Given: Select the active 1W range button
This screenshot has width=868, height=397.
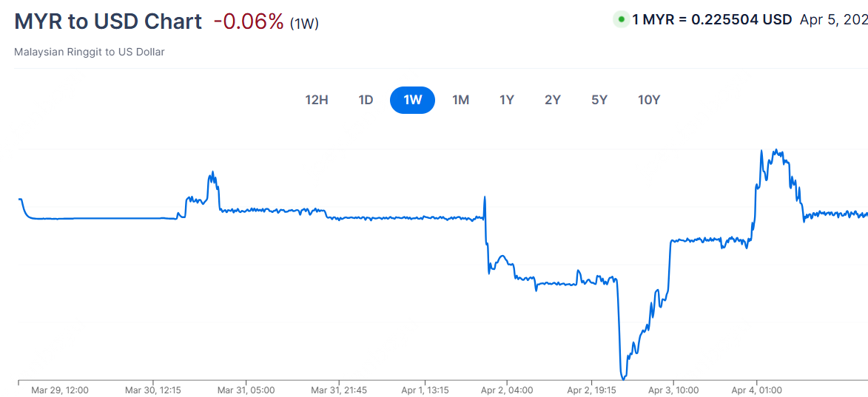Looking at the screenshot, I should click(x=412, y=100).
